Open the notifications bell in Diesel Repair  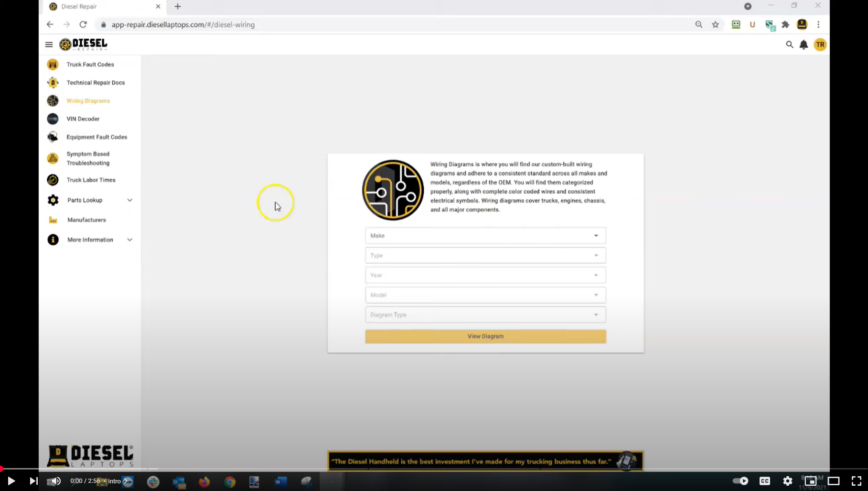click(x=804, y=44)
